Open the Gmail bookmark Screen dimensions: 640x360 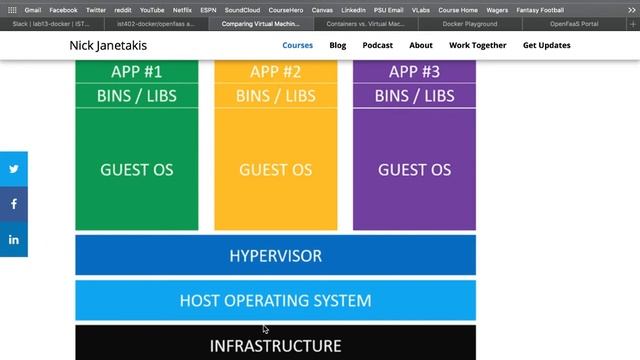(33, 10)
